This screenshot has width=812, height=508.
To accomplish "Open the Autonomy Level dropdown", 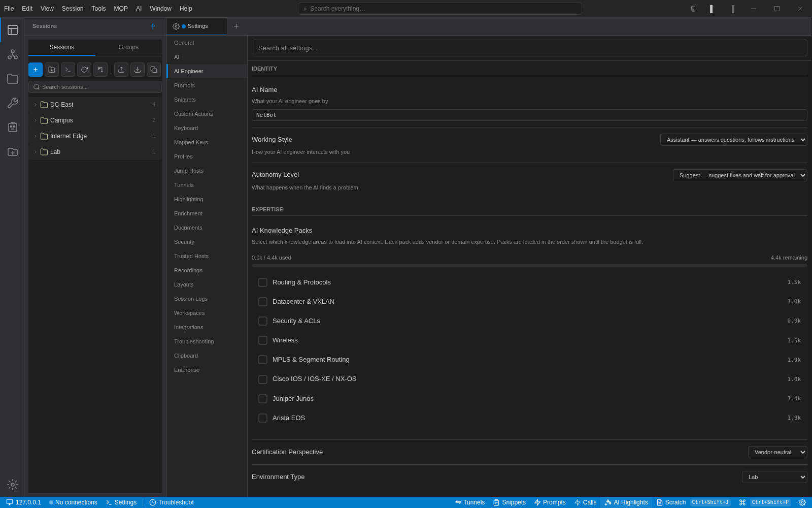I will click(740, 175).
